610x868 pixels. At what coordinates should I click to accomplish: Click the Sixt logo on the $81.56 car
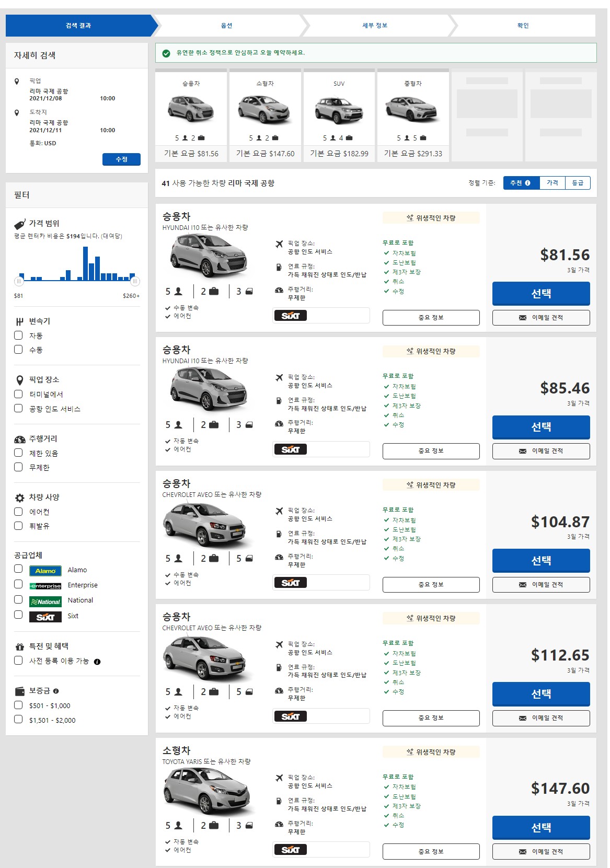[x=291, y=316]
